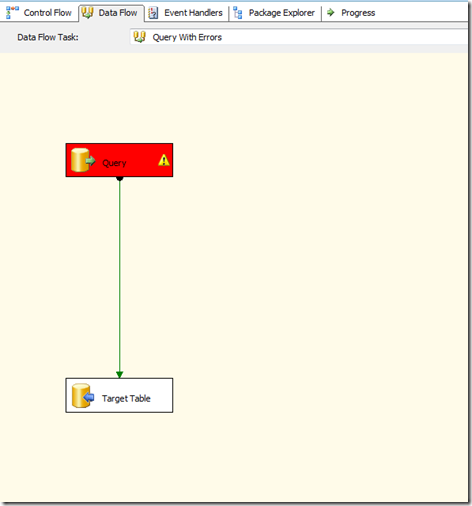Screen dimensions: 472x506
Task: Select the green data path connector line
Action: click(x=120, y=277)
